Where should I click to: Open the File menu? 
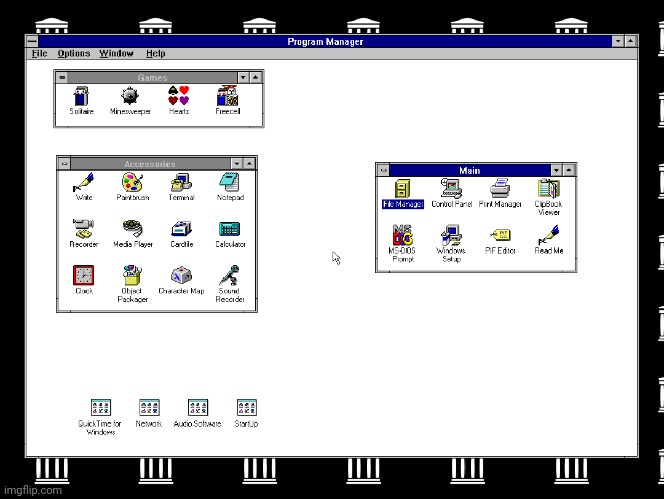click(x=39, y=53)
